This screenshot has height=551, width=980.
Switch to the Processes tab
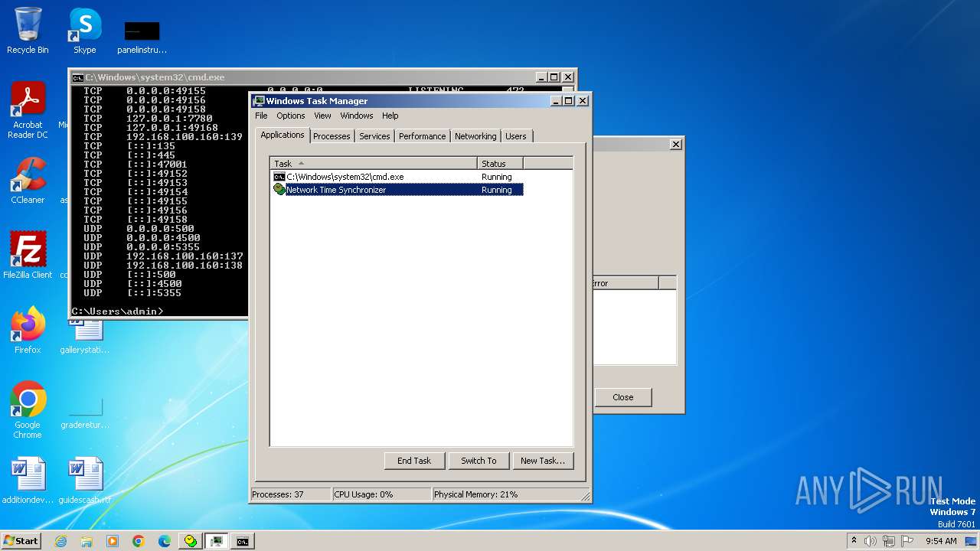(332, 136)
